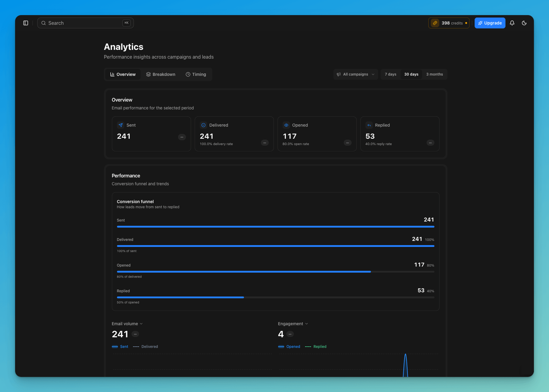Open the All campaigns dropdown
Image resolution: width=549 pixels, height=392 pixels.
coord(356,74)
